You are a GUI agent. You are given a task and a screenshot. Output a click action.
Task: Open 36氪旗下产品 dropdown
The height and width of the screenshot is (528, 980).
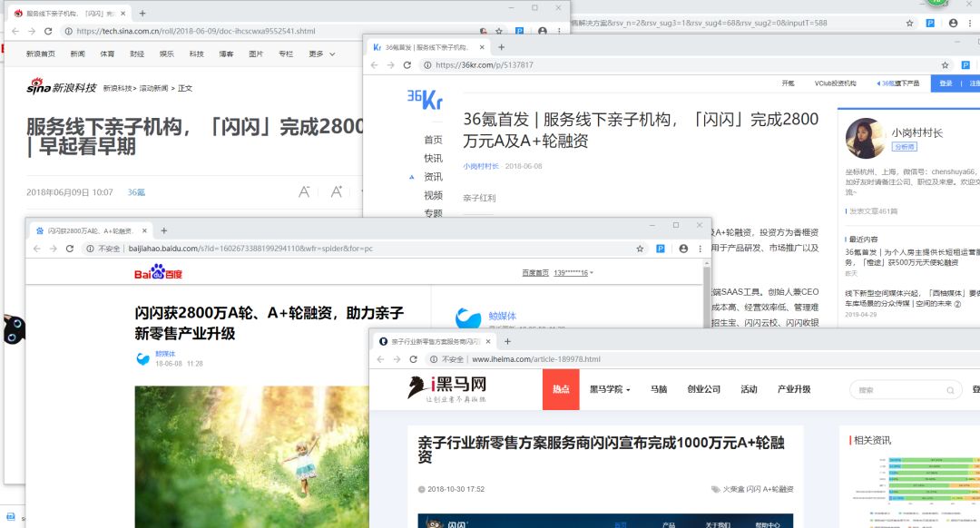click(898, 83)
